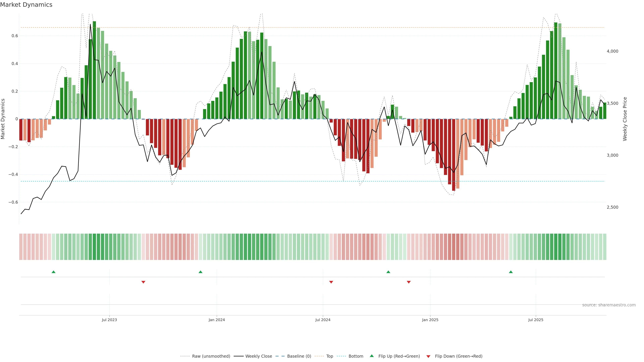This screenshot has height=362, width=644.
Task: Click the first green flip-up triangle marker
Action: tap(53, 272)
